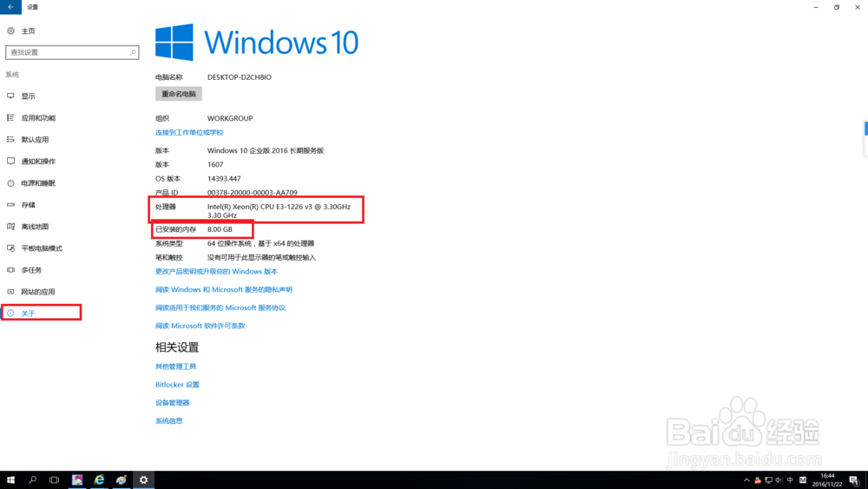Screen dimensions: 868x489
Task: Open the taskbar search magnifier
Action: (32, 480)
